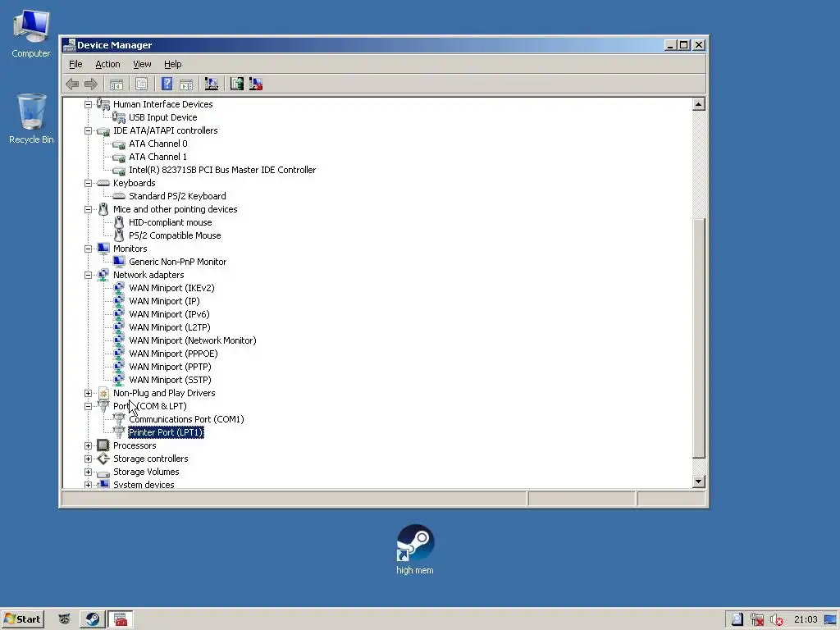The height and width of the screenshot is (630, 840).
Task: Select WAN Miniport (IPv6)
Action: pyautogui.click(x=169, y=314)
